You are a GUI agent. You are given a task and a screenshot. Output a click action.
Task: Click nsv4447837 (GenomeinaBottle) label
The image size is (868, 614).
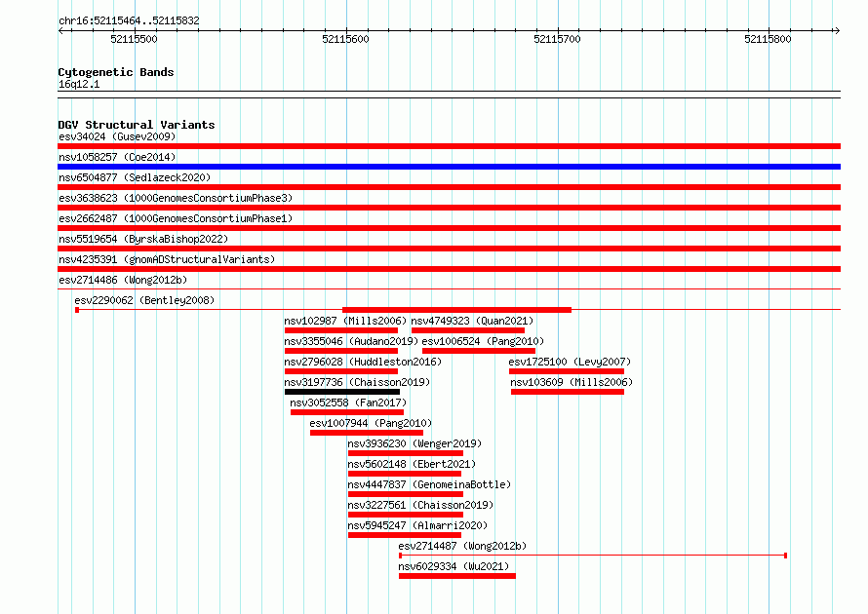click(429, 484)
